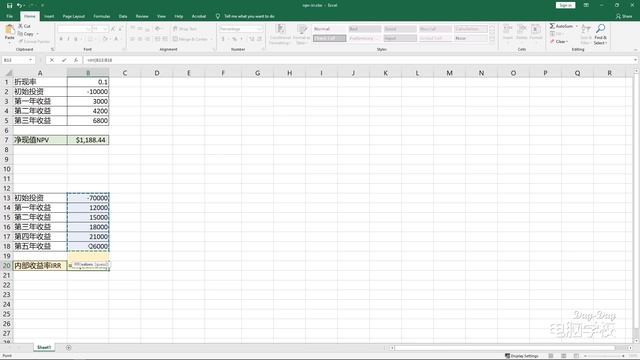
Task: Click the Bold button
Action: click(61, 39)
